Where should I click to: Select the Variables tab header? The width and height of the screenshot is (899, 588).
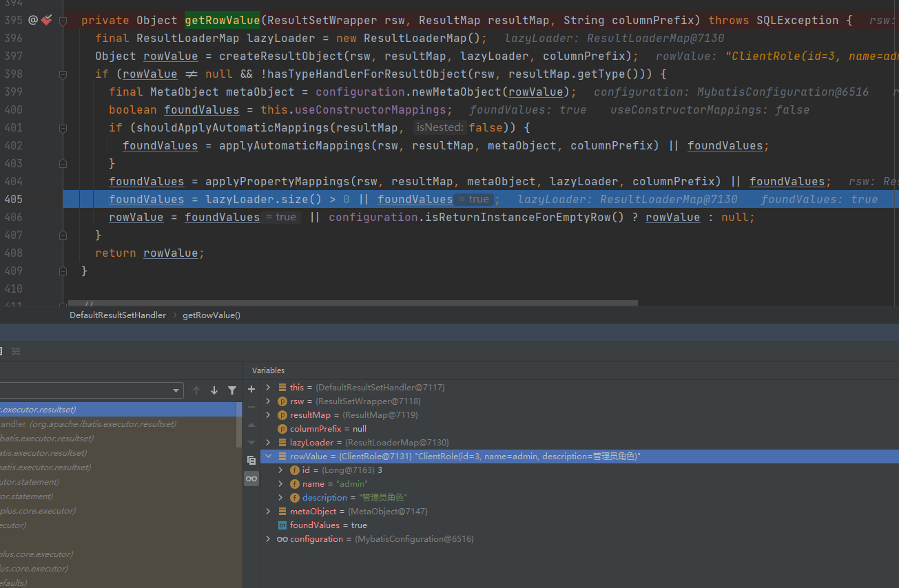(268, 370)
